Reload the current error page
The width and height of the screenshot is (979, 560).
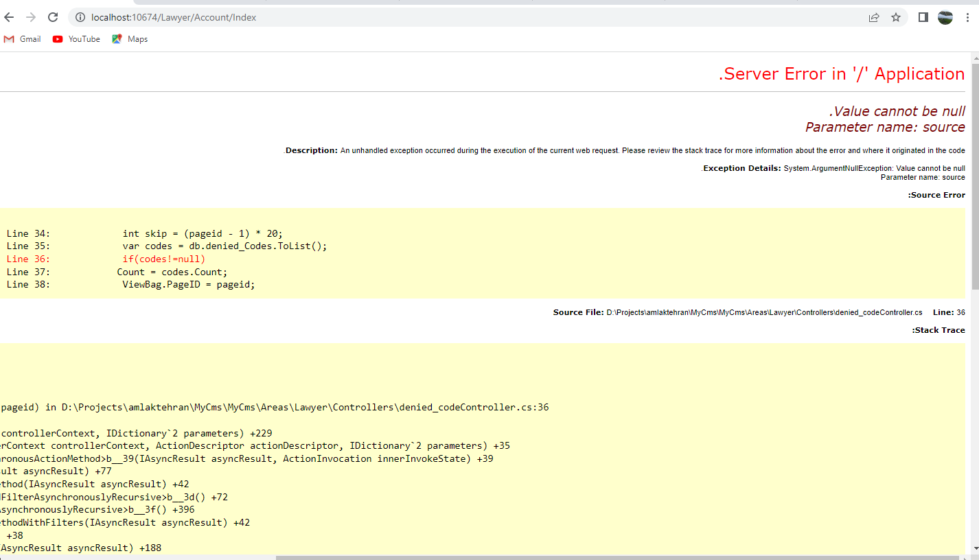pos(53,17)
